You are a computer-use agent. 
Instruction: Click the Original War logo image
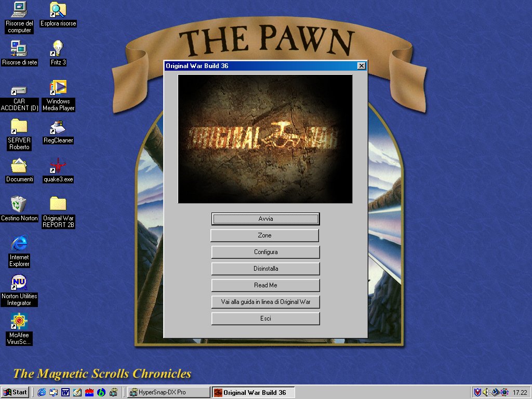point(265,139)
